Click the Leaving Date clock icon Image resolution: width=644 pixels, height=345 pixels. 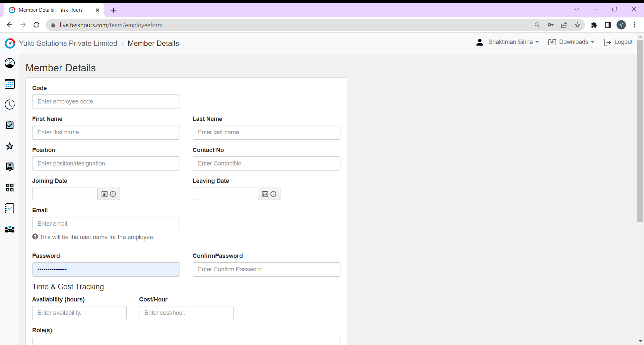click(273, 194)
